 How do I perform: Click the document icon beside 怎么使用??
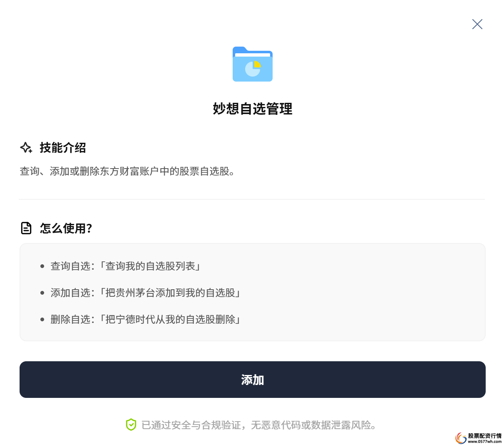click(26, 228)
